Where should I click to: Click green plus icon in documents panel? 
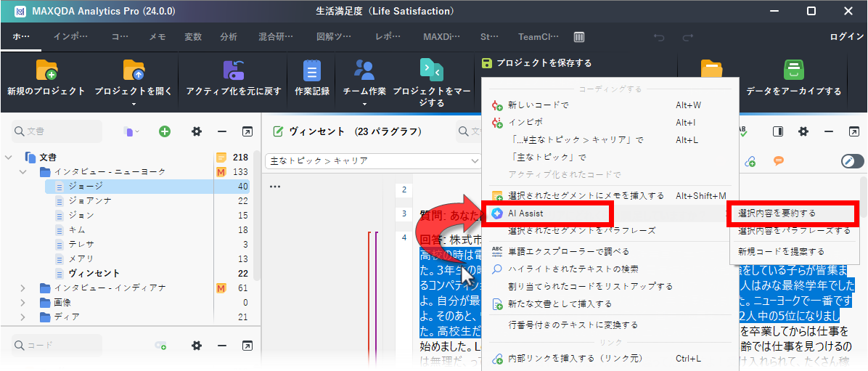tap(165, 131)
